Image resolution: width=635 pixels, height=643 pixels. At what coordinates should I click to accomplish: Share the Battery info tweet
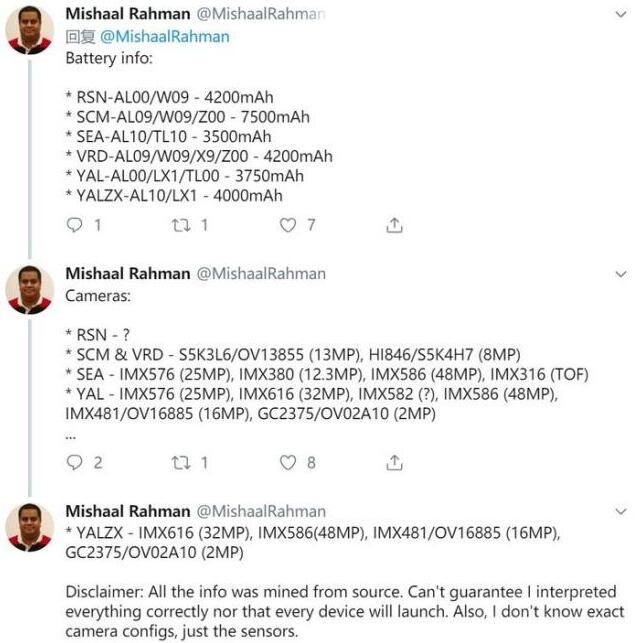[x=394, y=225]
